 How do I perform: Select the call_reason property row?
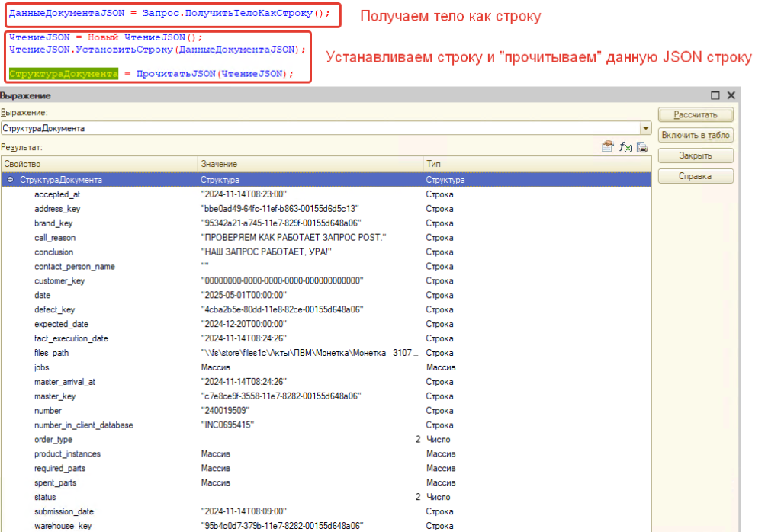(x=55, y=238)
